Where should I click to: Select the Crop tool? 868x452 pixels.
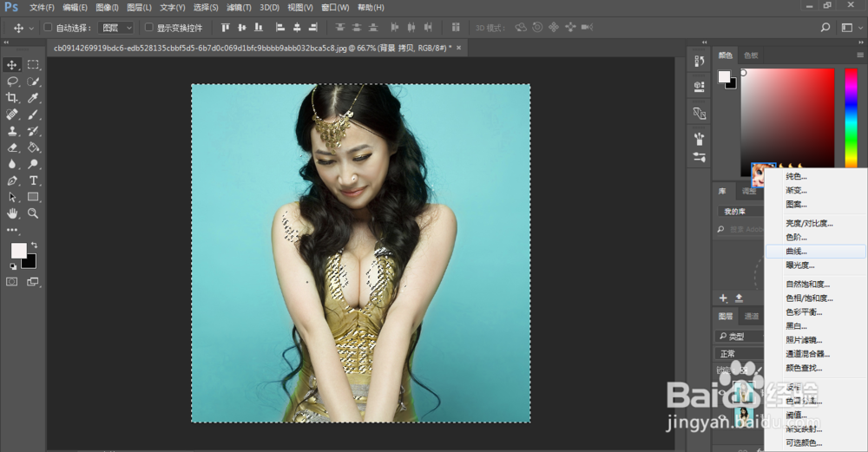tap(11, 98)
